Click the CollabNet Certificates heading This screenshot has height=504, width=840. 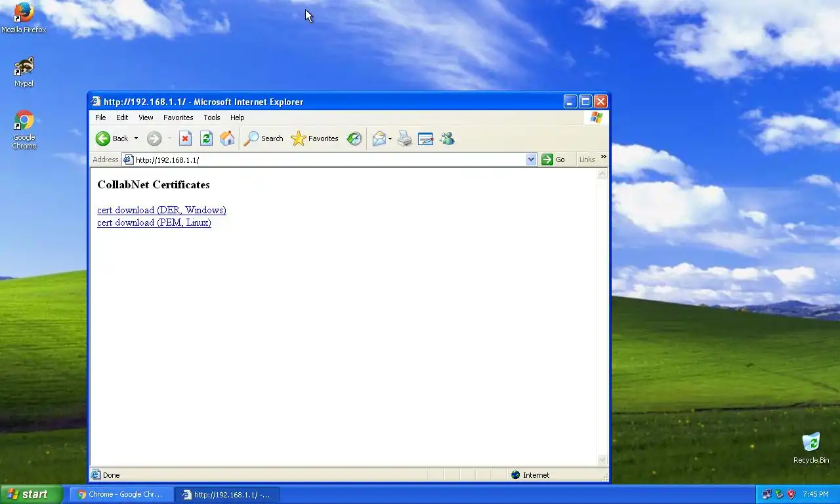(x=154, y=184)
